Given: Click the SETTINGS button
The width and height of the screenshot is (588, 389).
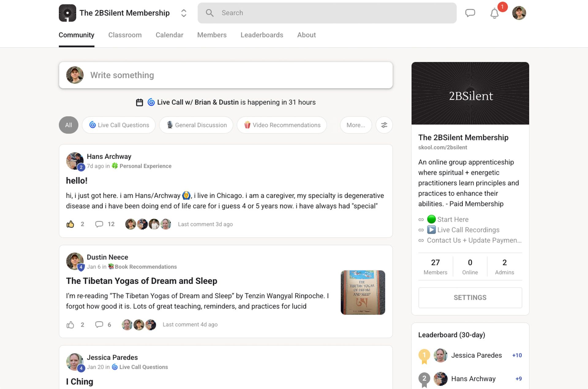Looking at the screenshot, I should [470, 297].
